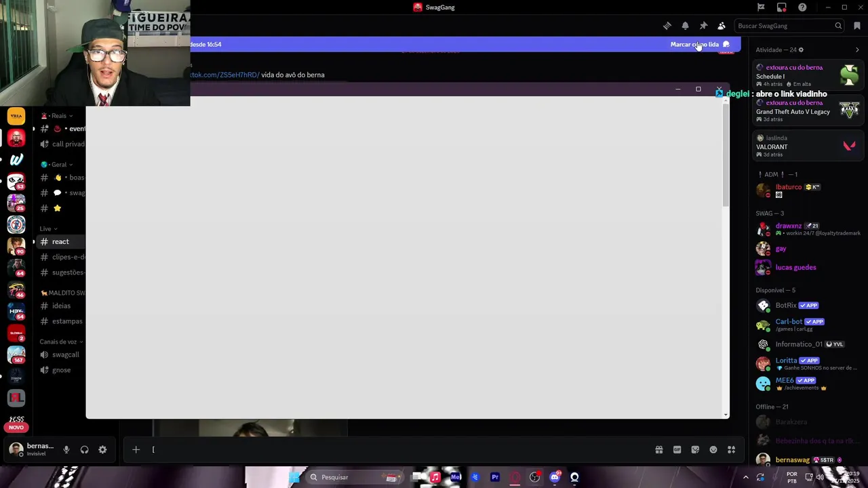This screenshot has height=488, width=868.
Task: Collapse the Reais category
Action: click(58, 116)
